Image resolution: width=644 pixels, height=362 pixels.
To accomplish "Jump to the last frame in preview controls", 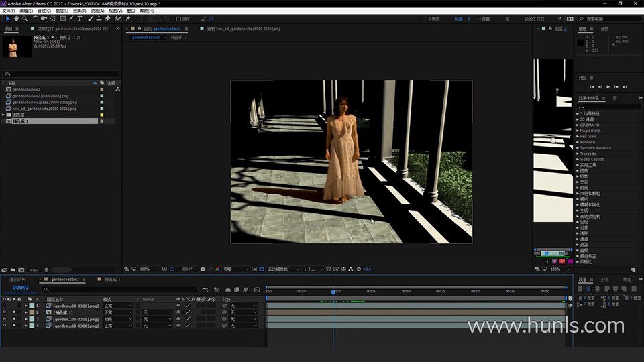I will (x=625, y=87).
